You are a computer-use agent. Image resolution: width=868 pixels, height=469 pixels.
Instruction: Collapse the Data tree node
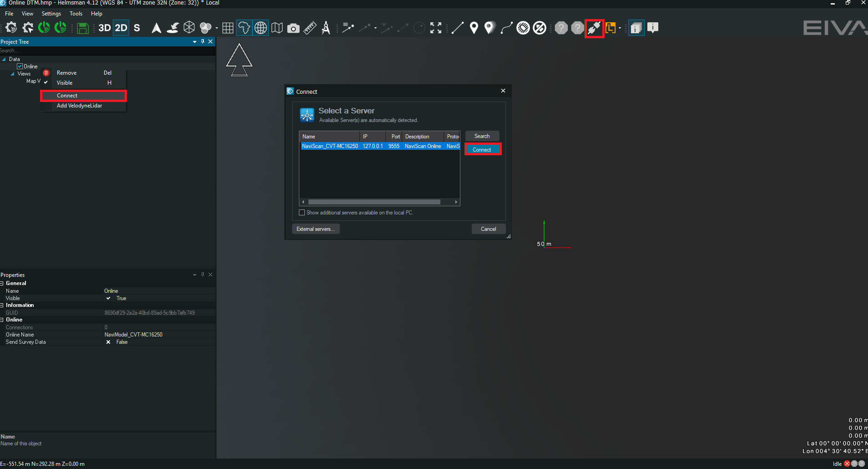coord(4,59)
